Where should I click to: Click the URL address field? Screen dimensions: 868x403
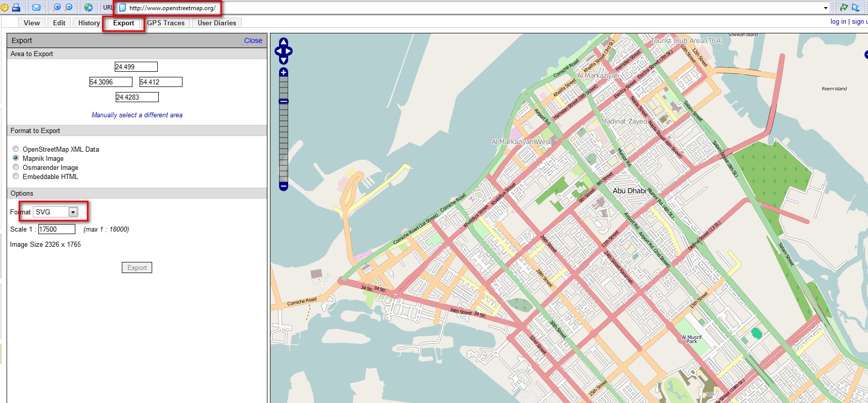pos(470,8)
